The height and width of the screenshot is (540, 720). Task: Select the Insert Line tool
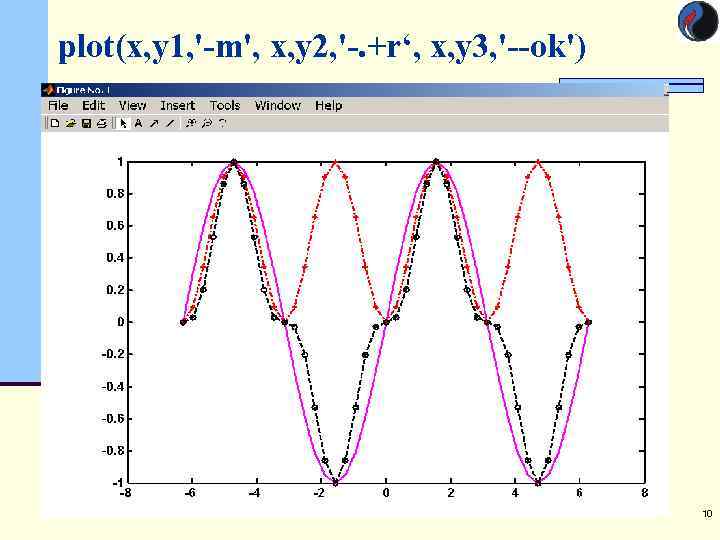coord(170,123)
